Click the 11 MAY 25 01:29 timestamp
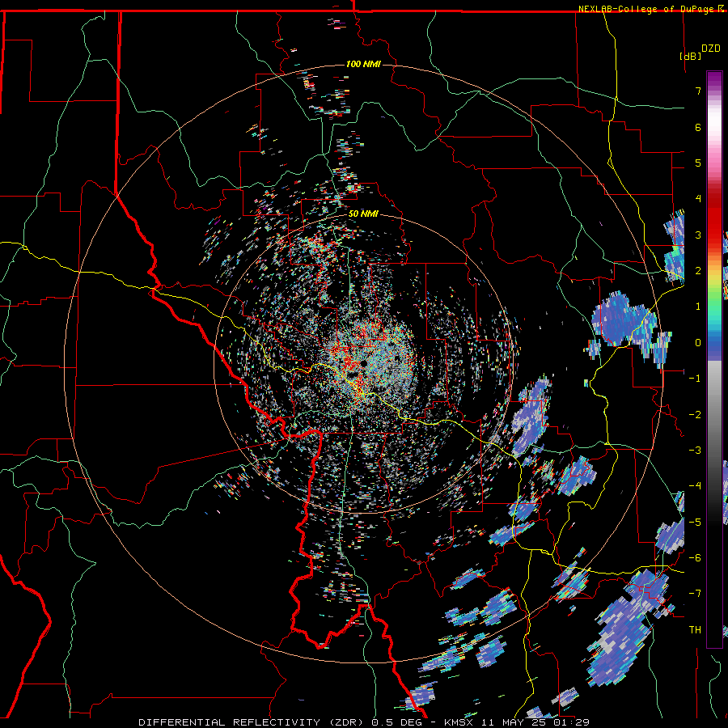728x728 pixels. coord(534,722)
